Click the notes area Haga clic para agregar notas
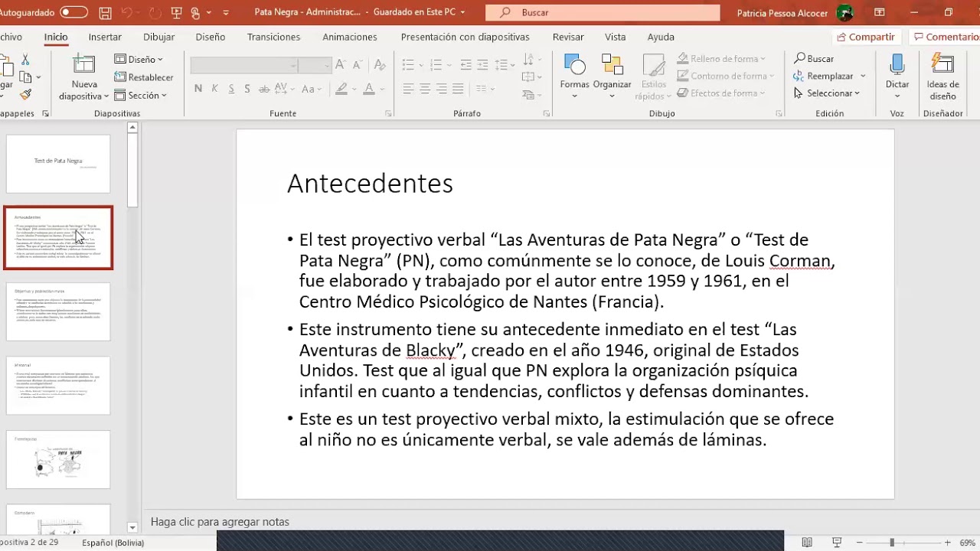This screenshot has height=551, width=980. [220, 522]
